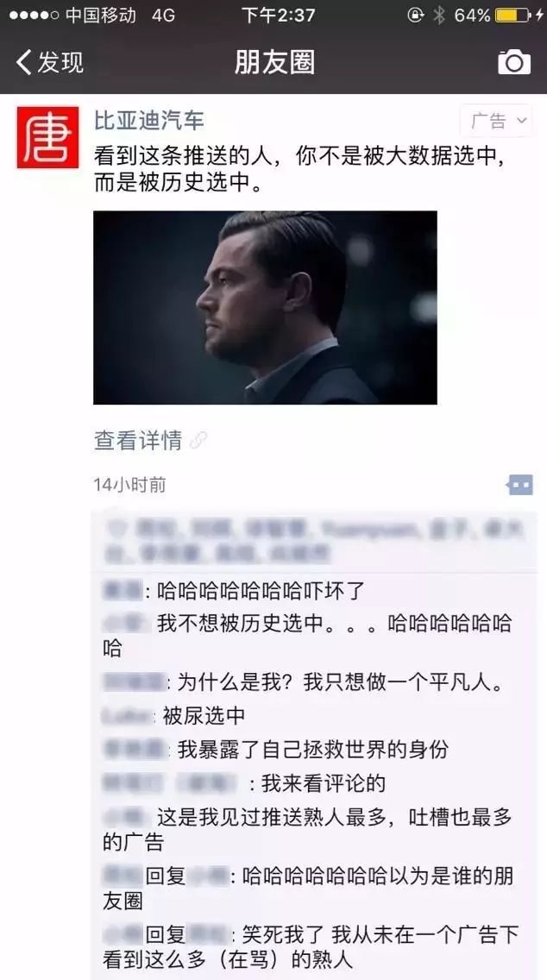The height and width of the screenshot is (980, 547).
Task: Tap the camera icon in header
Action: pos(514,62)
